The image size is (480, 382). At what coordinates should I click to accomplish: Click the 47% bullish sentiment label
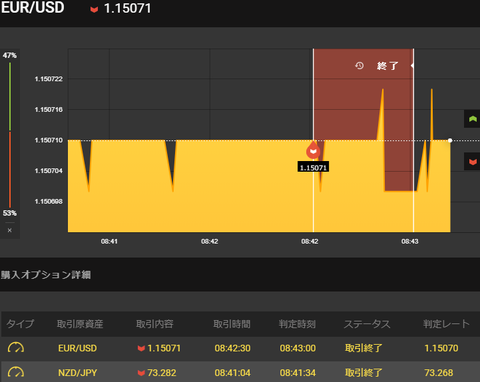tap(10, 55)
